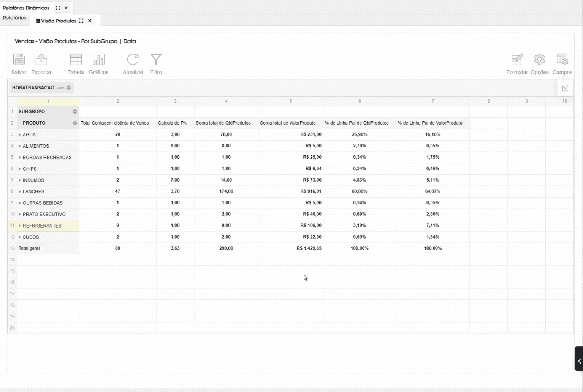Screen dimensions: 583x392
Task: Click the Atualizar refresh icon
Action: point(133,60)
